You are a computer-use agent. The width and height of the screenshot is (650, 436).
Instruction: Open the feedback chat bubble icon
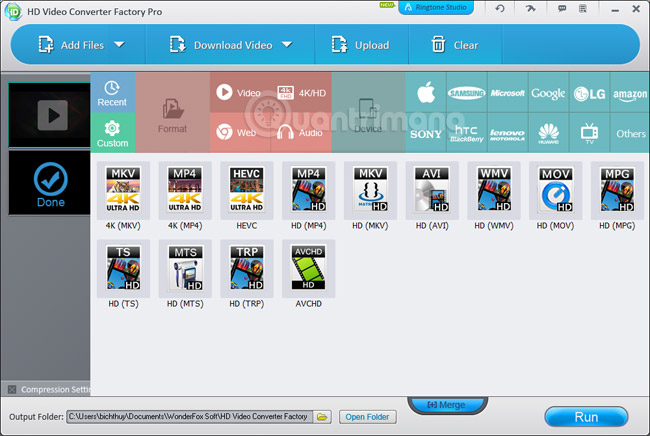[x=562, y=8]
